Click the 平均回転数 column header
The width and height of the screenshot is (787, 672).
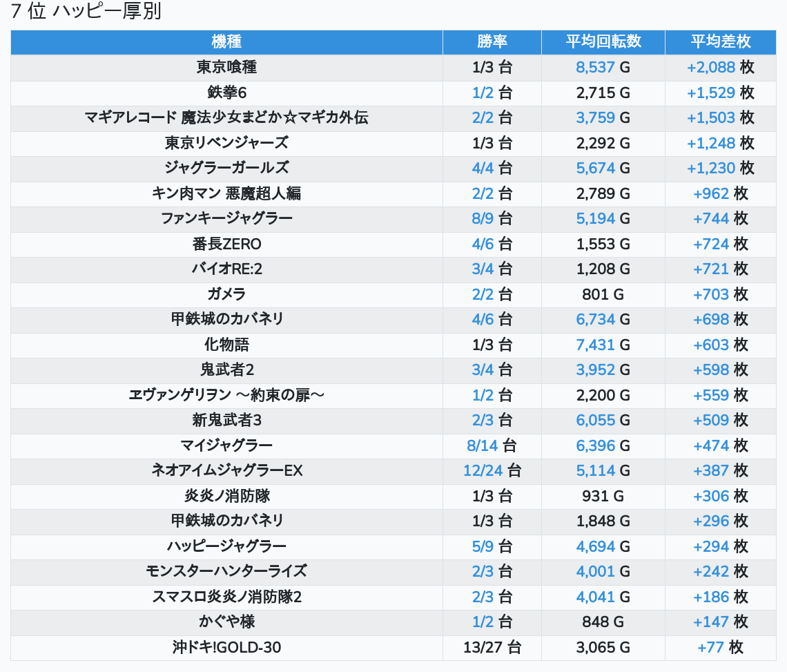[x=603, y=41]
